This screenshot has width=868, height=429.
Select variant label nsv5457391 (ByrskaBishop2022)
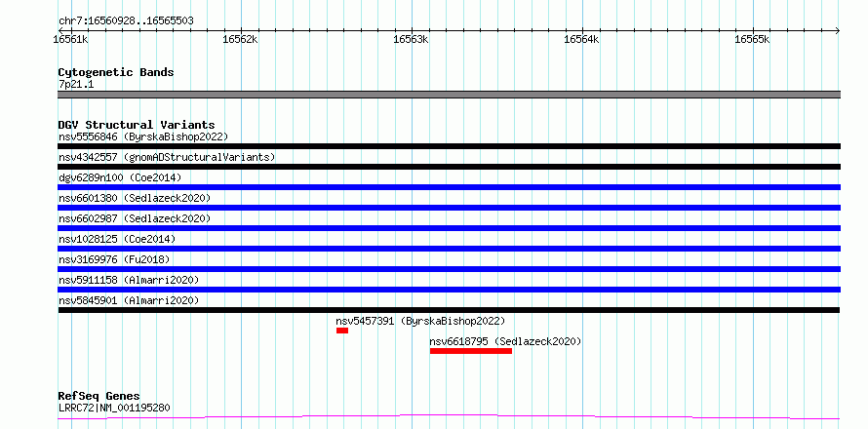[x=420, y=321]
